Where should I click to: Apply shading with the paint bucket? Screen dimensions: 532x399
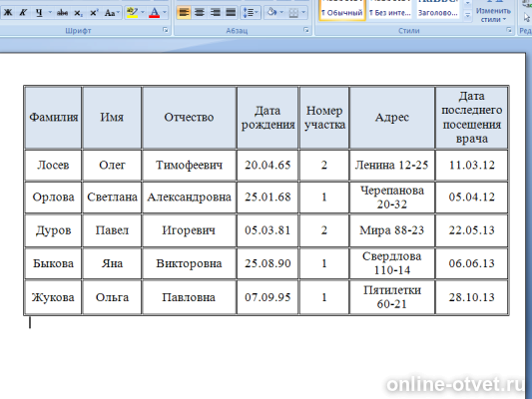[x=271, y=13]
